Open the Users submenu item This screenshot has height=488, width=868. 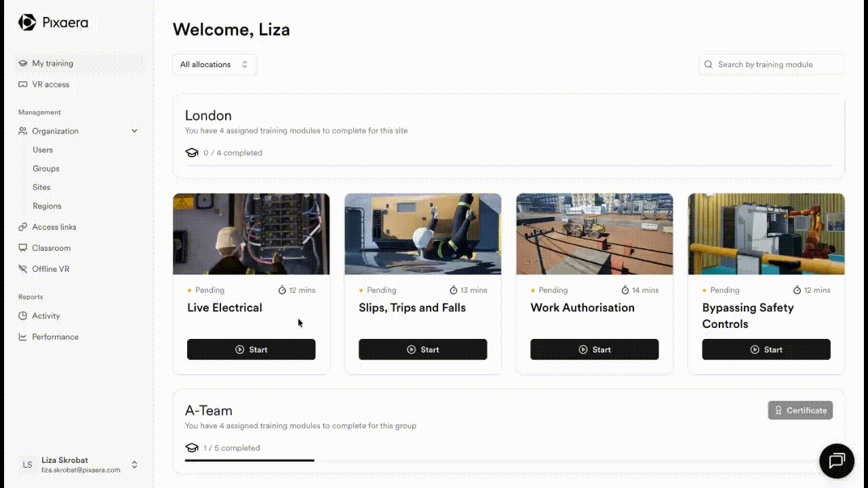43,150
